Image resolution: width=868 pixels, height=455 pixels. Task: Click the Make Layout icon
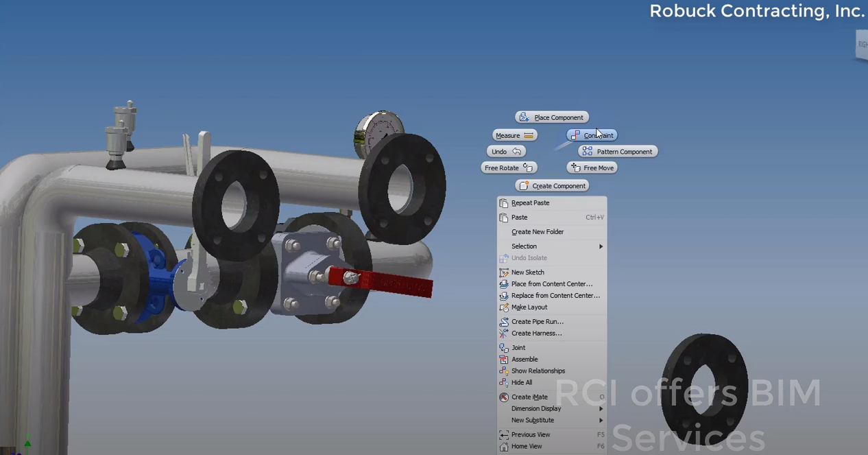(504, 307)
